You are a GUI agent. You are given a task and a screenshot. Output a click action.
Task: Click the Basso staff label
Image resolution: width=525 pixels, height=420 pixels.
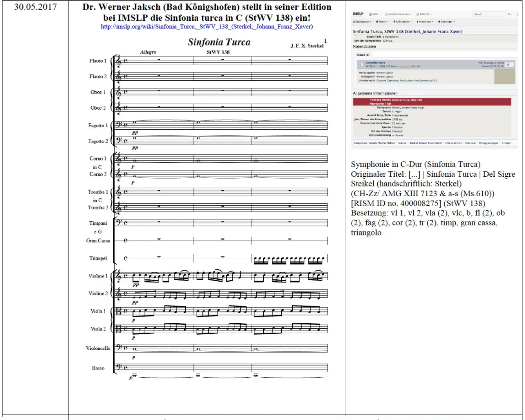pyautogui.click(x=98, y=368)
